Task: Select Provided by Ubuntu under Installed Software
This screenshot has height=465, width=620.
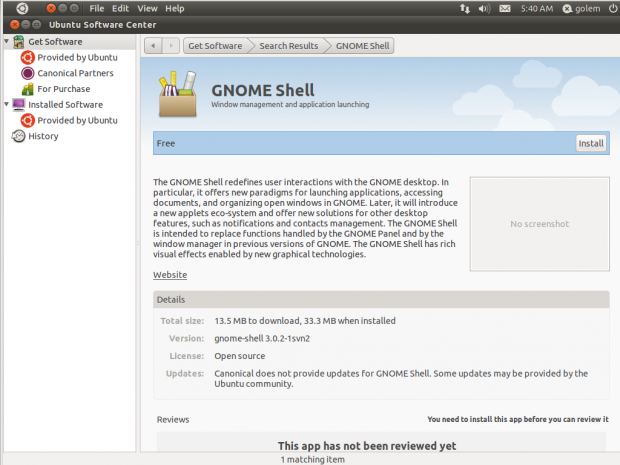Action: click(78, 120)
